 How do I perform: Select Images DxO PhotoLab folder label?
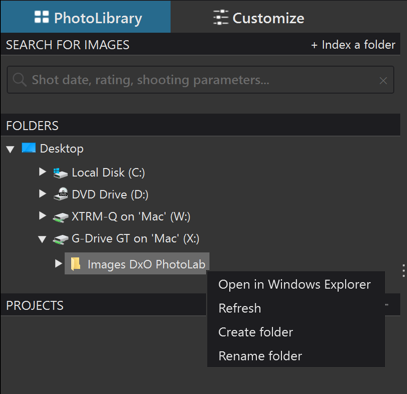146,264
